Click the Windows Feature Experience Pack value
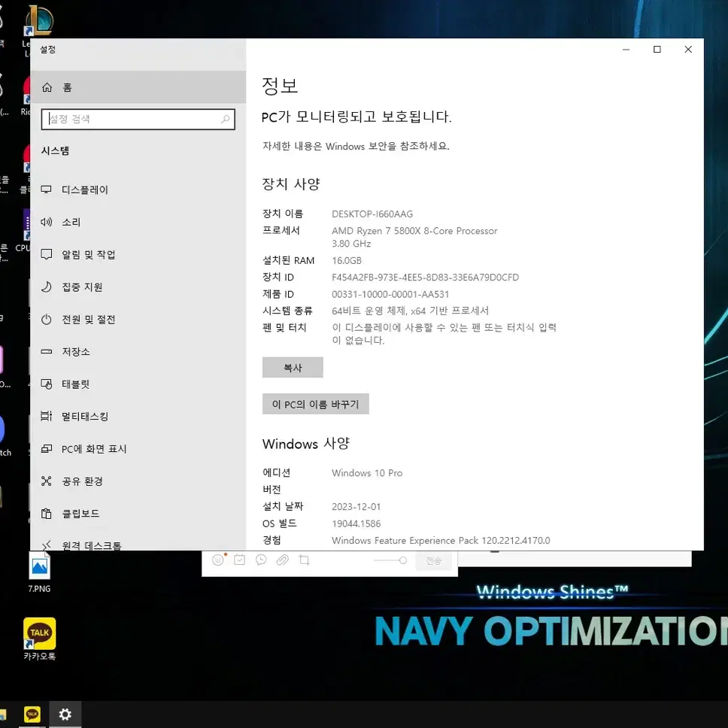Image resolution: width=728 pixels, height=728 pixels. pyautogui.click(x=441, y=541)
